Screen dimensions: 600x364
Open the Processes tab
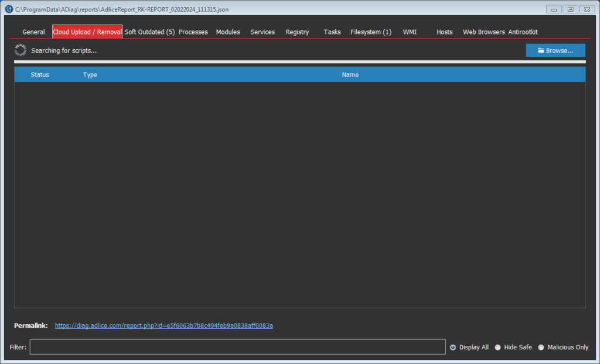[193, 32]
